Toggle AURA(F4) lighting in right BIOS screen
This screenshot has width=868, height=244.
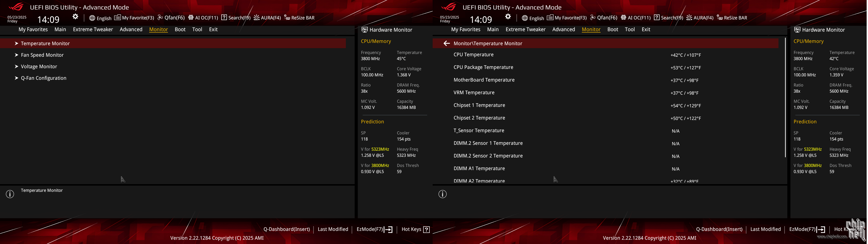700,18
